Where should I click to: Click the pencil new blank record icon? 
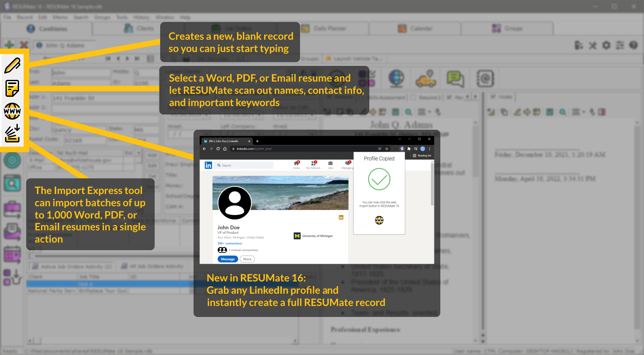[12, 66]
